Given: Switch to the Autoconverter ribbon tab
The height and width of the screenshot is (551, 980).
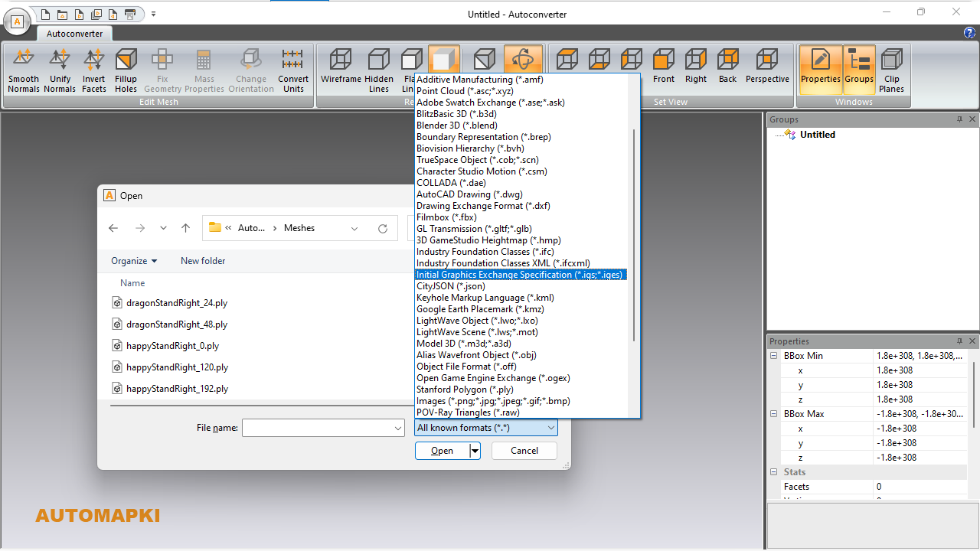Looking at the screenshot, I should (x=75, y=34).
